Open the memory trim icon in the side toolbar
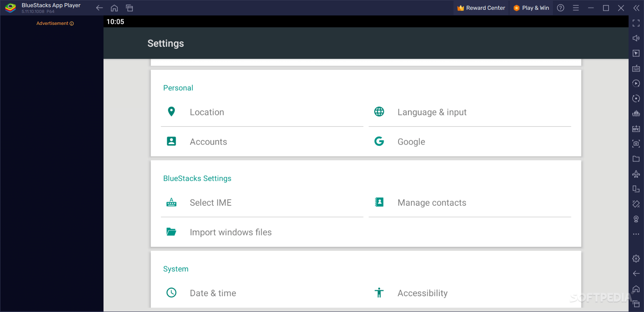The width and height of the screenshot is (644, 312). (636, 113)
